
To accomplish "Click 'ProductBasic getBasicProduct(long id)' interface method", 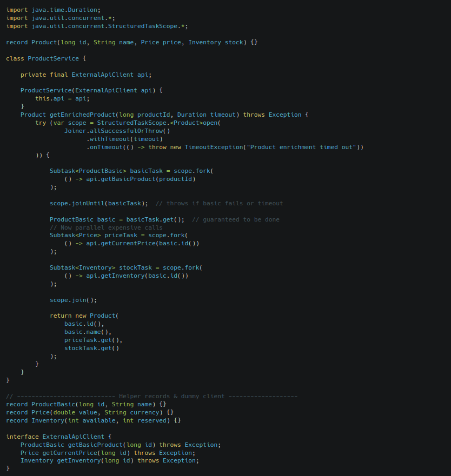I will click(x=88, y=445).
